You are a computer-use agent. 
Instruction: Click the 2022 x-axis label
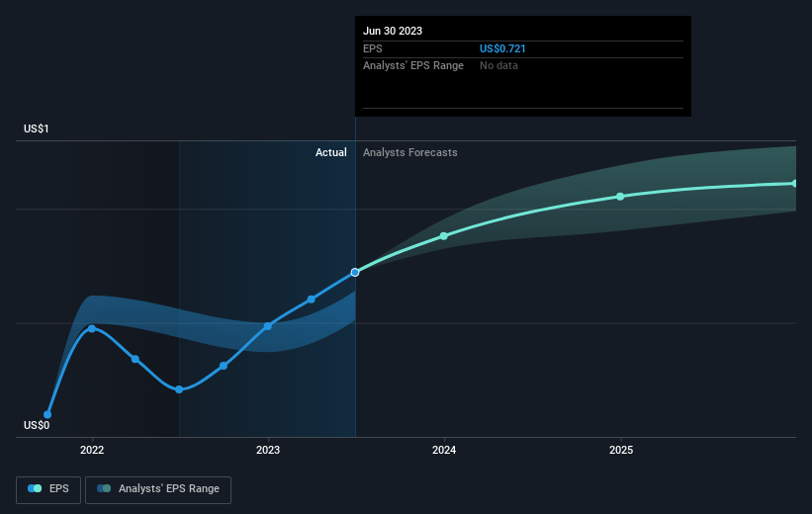(92, 450)
